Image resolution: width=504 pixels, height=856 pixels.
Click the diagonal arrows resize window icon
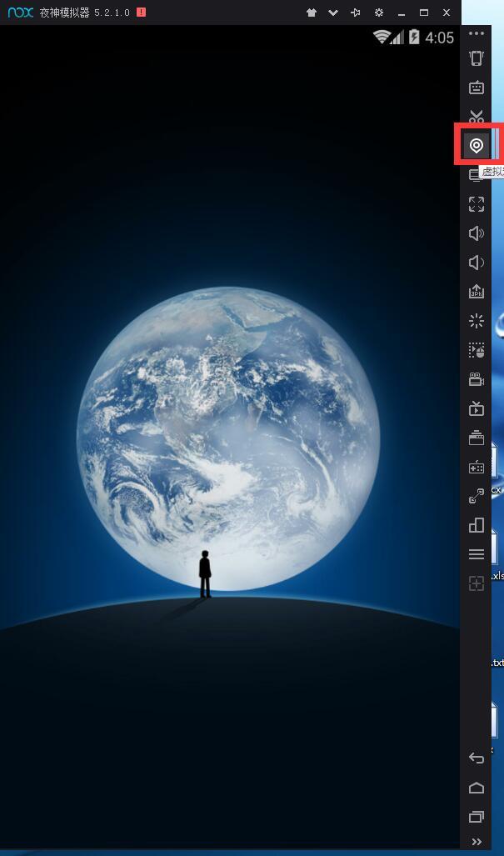(x=477, y=496)
